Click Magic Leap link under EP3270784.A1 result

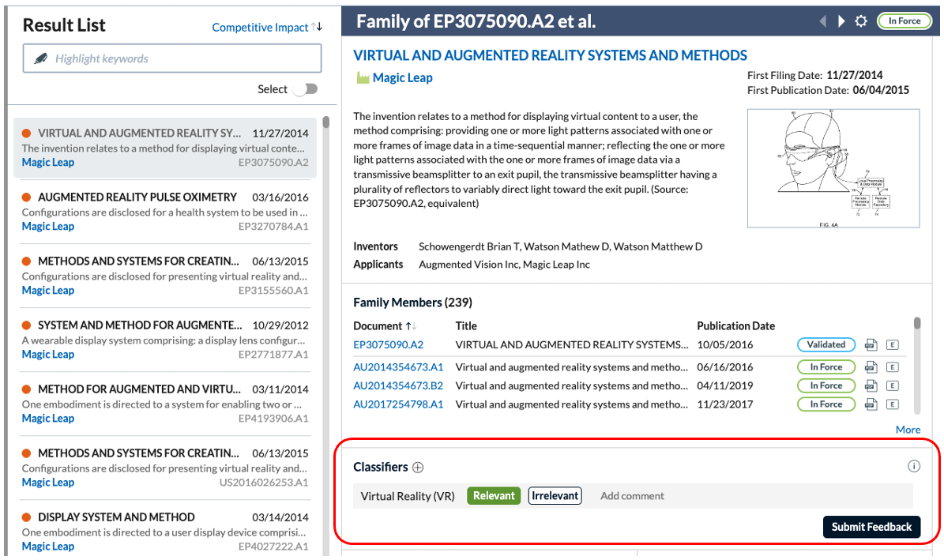[48, 227]
